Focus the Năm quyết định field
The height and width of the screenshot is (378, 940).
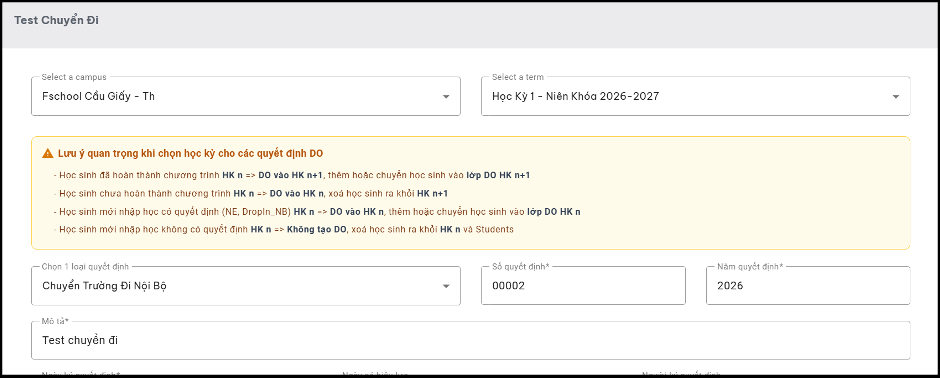[808, 286]
